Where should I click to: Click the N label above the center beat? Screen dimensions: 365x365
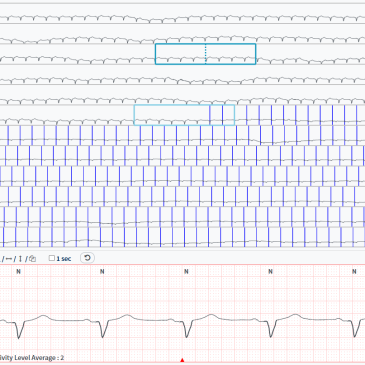[x=186, y=272]
